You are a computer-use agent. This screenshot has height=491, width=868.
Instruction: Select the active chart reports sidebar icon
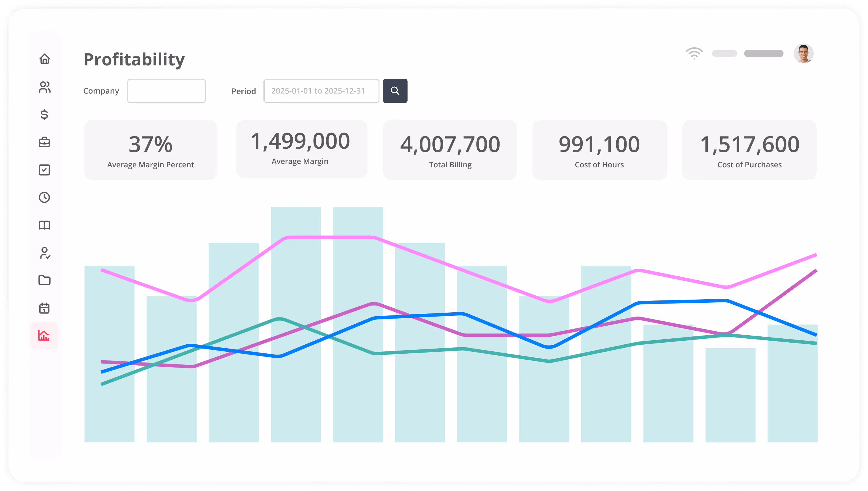pos(44,336)
